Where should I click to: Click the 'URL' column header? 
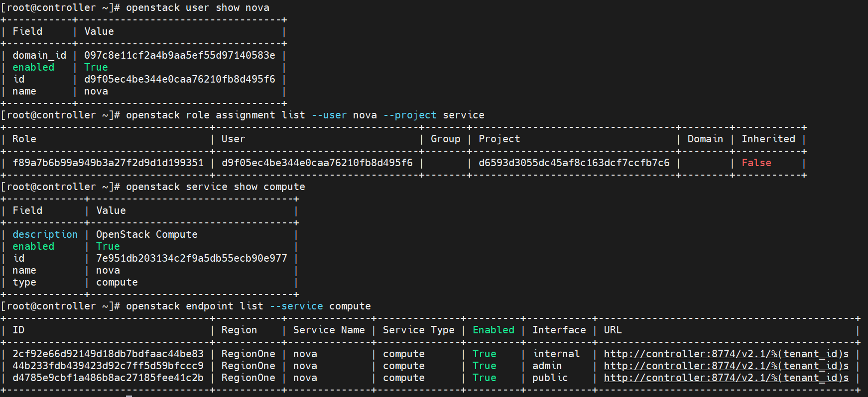[x=613, y=330]
